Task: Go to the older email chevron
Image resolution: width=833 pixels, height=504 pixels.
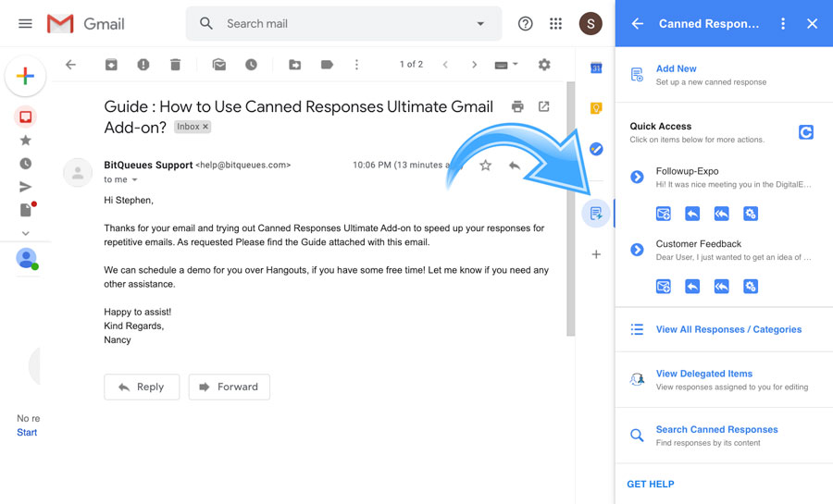Action: coord(475,65)
